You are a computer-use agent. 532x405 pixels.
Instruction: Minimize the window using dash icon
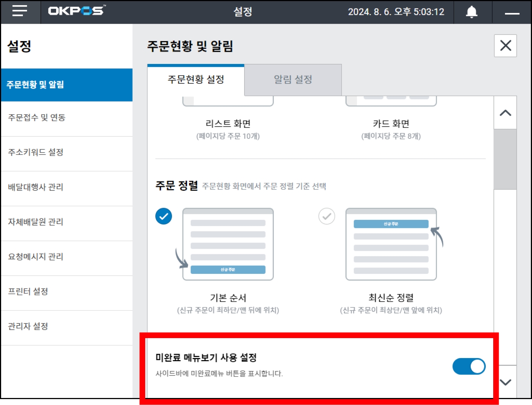[512, 13]
